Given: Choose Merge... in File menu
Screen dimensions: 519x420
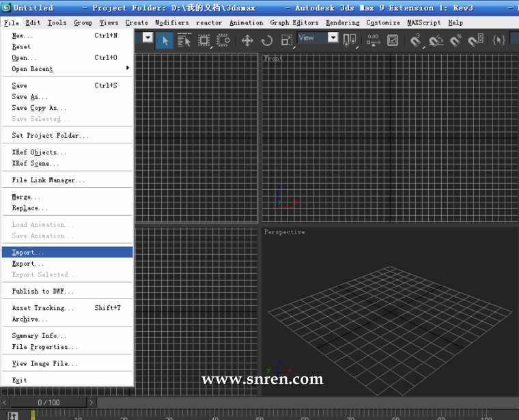Looking at the screenshot, I should [x=68, y=197].
